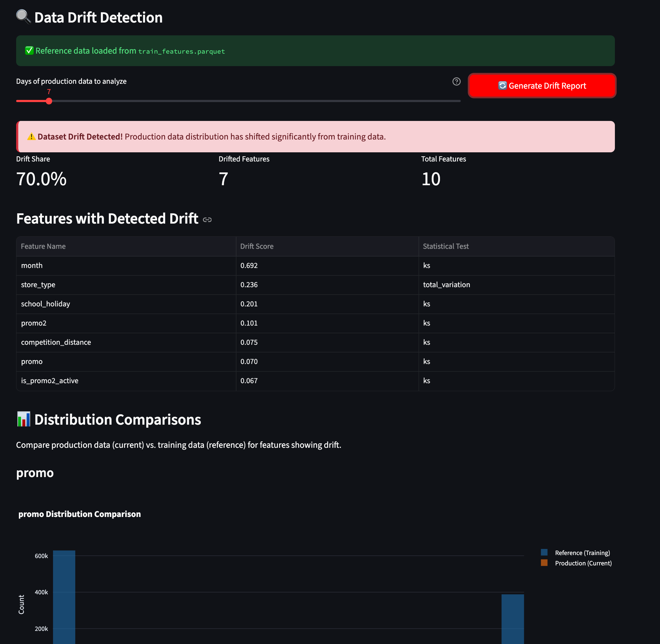The height and width of the screenshot is (644, 660).
Task: Select the month row in the drift table
Action: [31, 266]
